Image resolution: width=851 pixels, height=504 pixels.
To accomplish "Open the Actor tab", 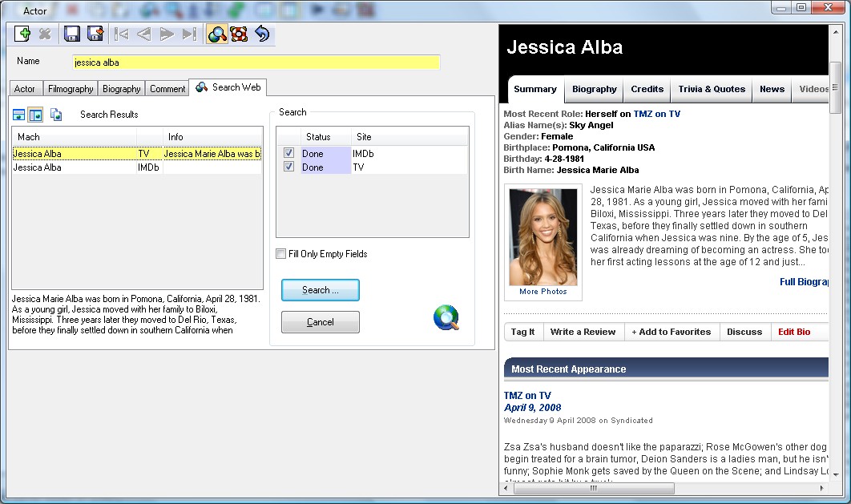I will (24, 88).
